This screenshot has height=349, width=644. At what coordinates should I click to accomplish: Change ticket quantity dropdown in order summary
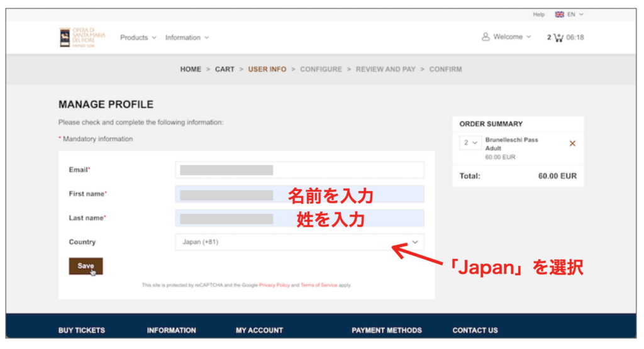tap(470, 143)
